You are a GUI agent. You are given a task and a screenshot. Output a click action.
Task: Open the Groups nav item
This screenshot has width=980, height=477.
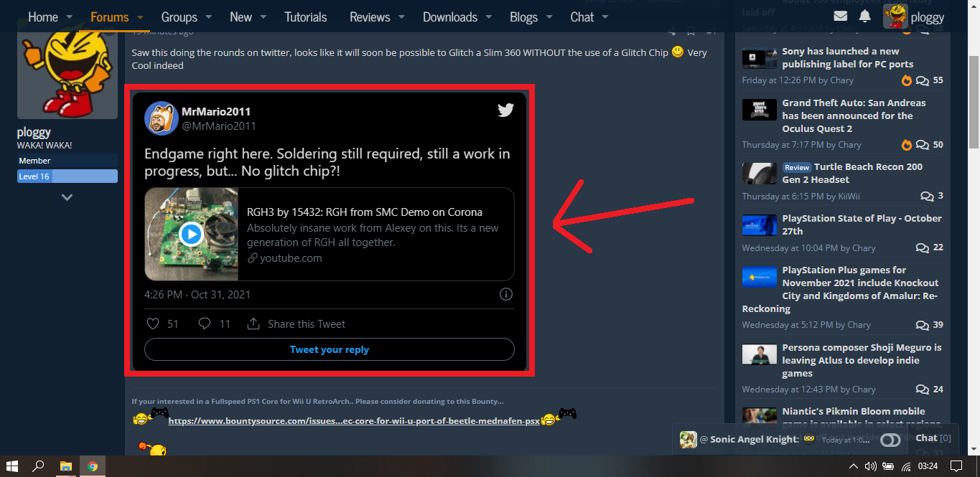point(179,16)
